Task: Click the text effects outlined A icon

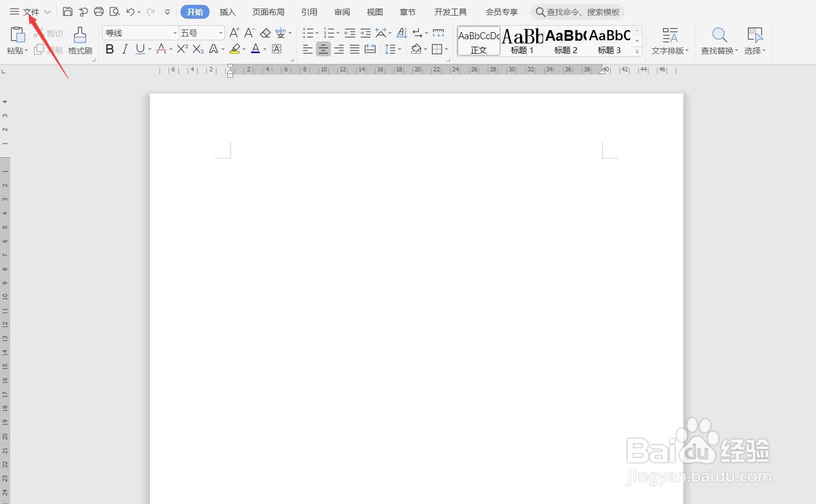Action: point(213,49)
